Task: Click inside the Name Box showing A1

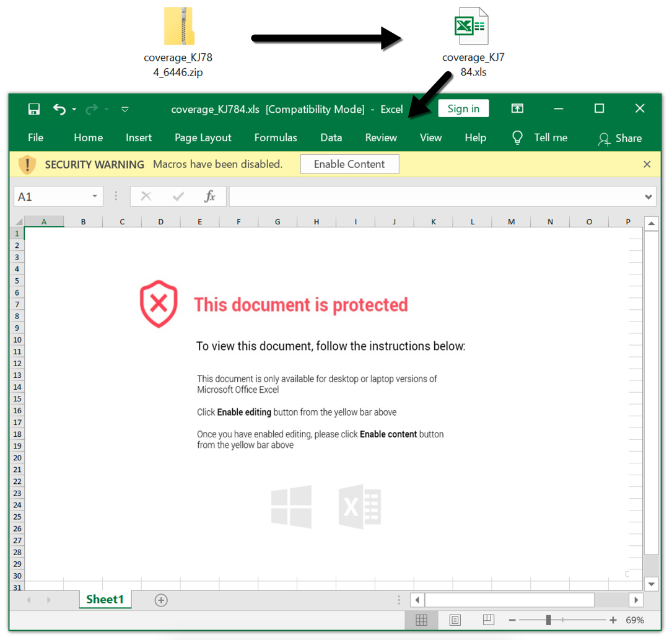Action: tap(51, 197)
